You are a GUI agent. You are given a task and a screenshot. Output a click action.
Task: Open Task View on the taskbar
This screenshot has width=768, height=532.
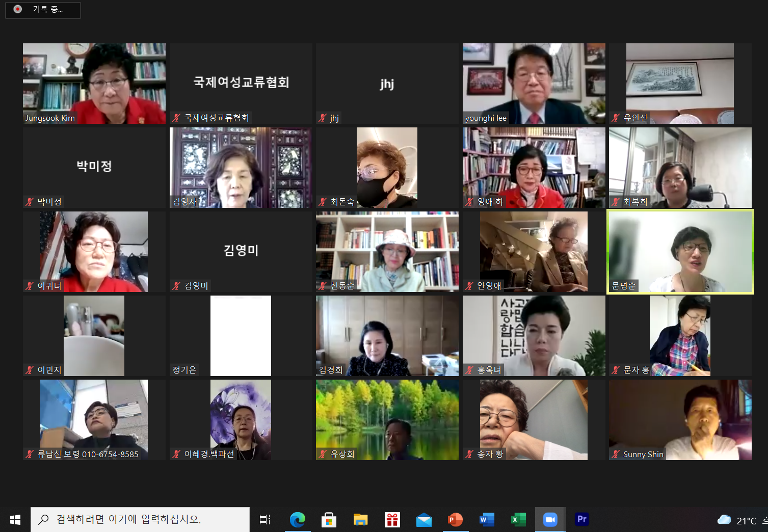point(265,519)
